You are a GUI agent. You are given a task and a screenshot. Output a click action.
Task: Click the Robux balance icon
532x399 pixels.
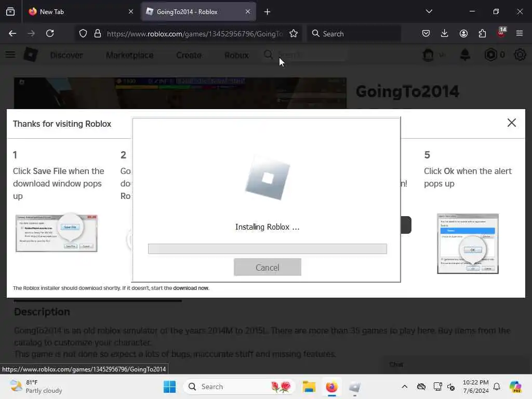pos(490,55)
